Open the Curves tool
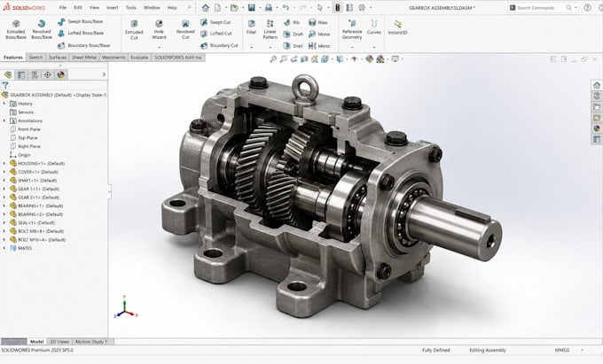This screenshot has width=603, height=364. (374, 27)
